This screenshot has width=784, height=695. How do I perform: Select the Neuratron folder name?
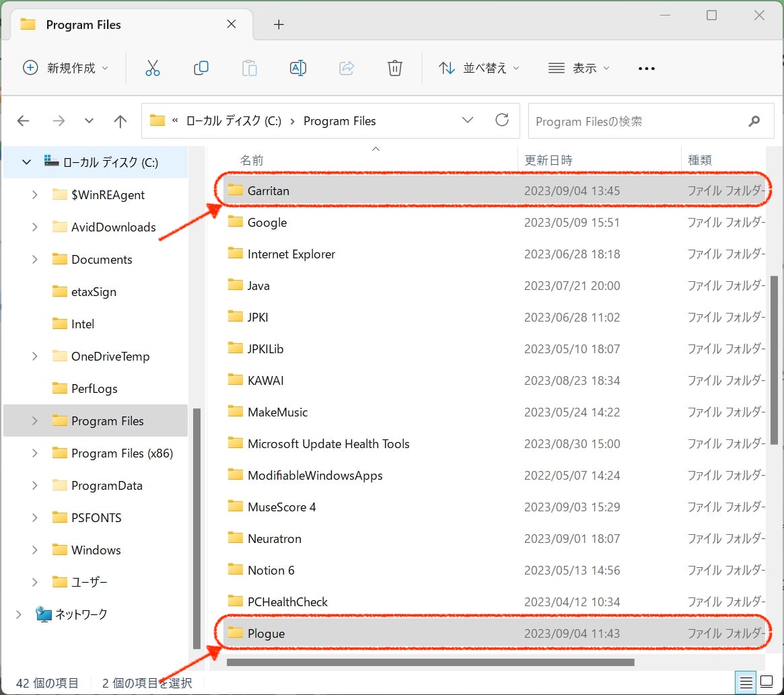275,538
